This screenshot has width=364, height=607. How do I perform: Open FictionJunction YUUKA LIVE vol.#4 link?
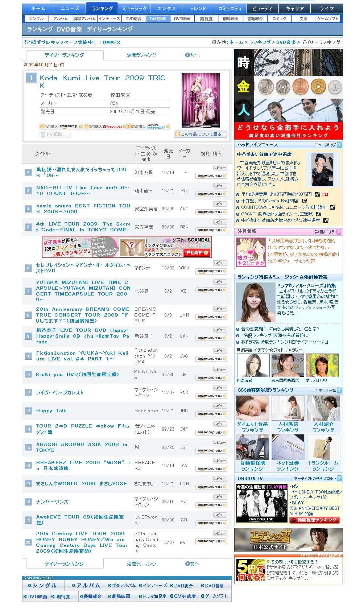click(x=83, y=356)
